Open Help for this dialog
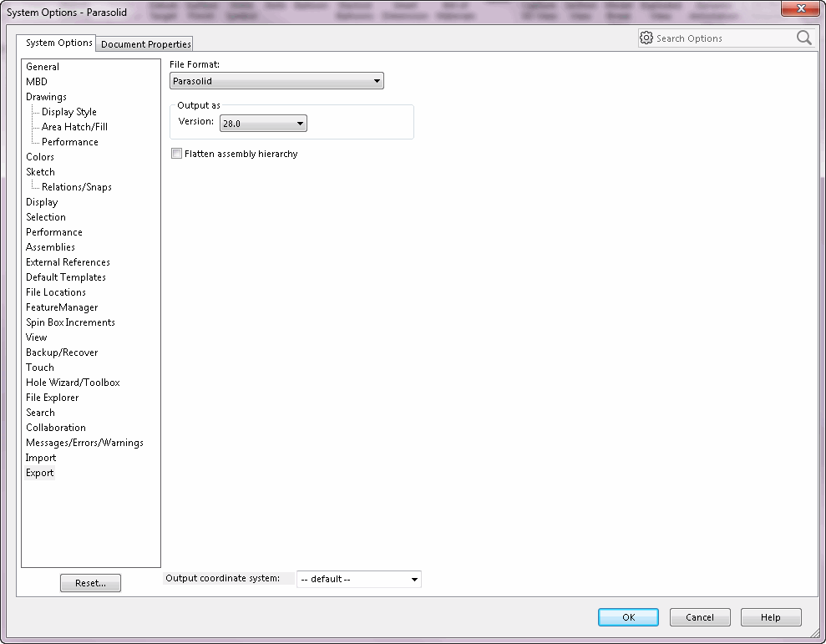This screenshot has height=644, width=826. 771,617
